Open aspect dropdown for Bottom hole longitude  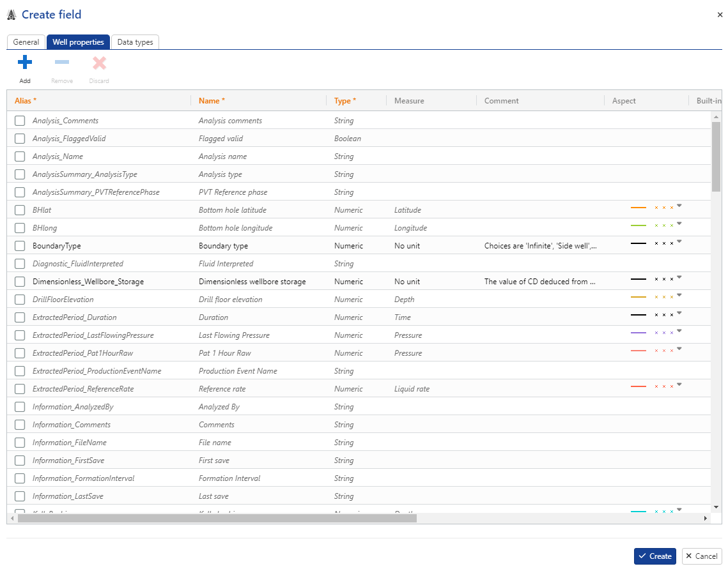pyautogui.click(x=679, y=224)
